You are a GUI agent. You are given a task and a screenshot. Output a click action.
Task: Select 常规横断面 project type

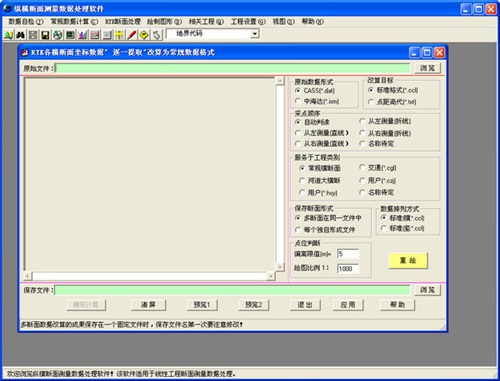320,168
